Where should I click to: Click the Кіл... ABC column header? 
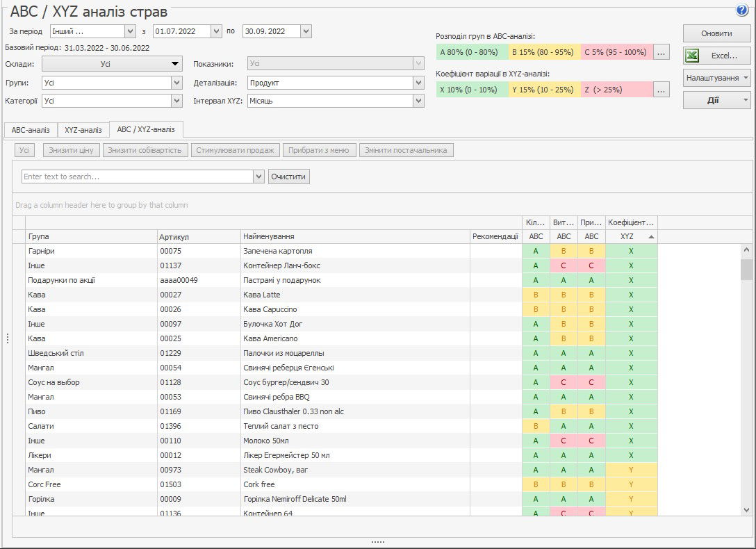536,236
